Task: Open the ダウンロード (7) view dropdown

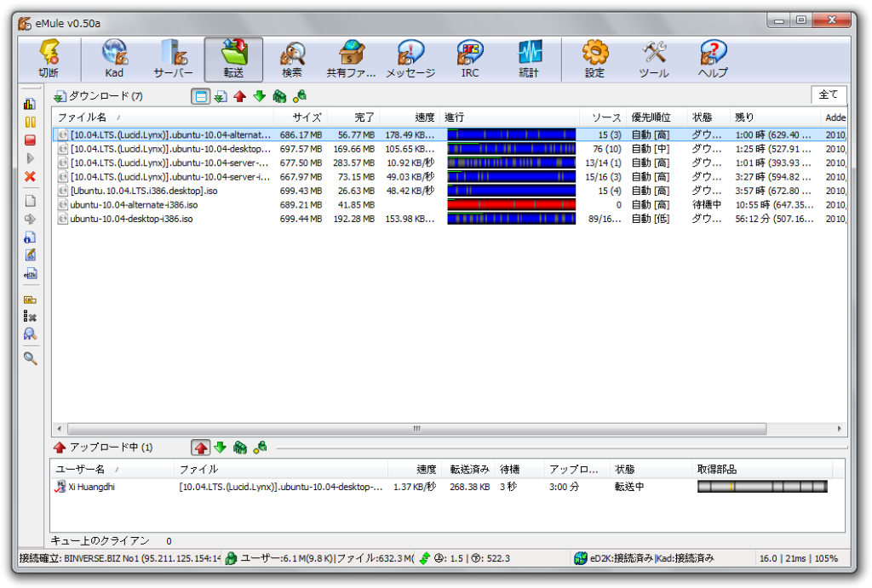Action: pyautogui.click(x=99, y=96)
